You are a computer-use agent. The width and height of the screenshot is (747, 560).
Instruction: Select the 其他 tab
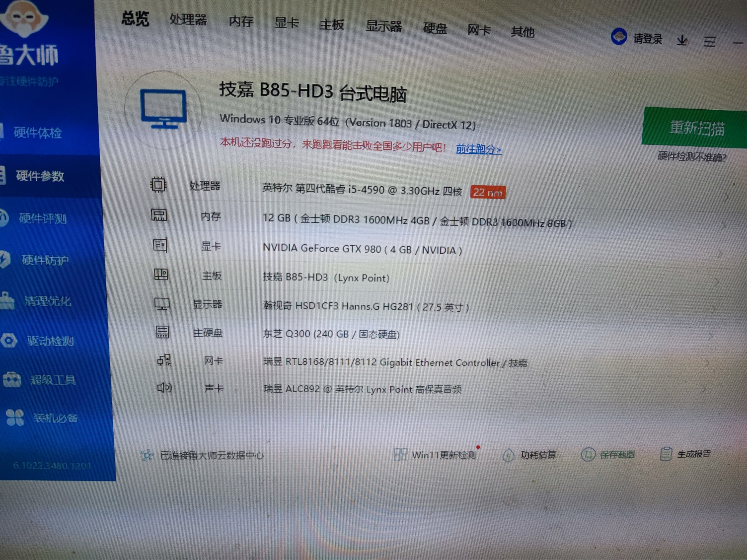pos(523,32)
